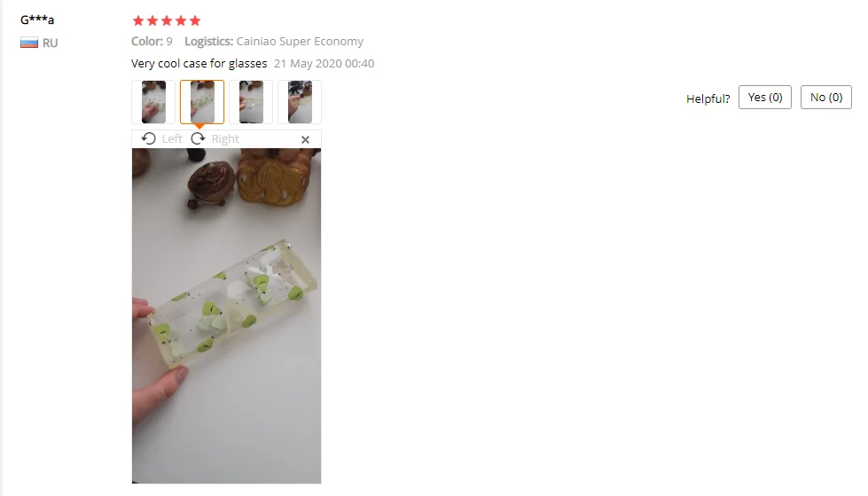Image resolution: width=868 pixels, height=496 pixels.
Task: Click the Russian flag icon
Action: (29, 43)
